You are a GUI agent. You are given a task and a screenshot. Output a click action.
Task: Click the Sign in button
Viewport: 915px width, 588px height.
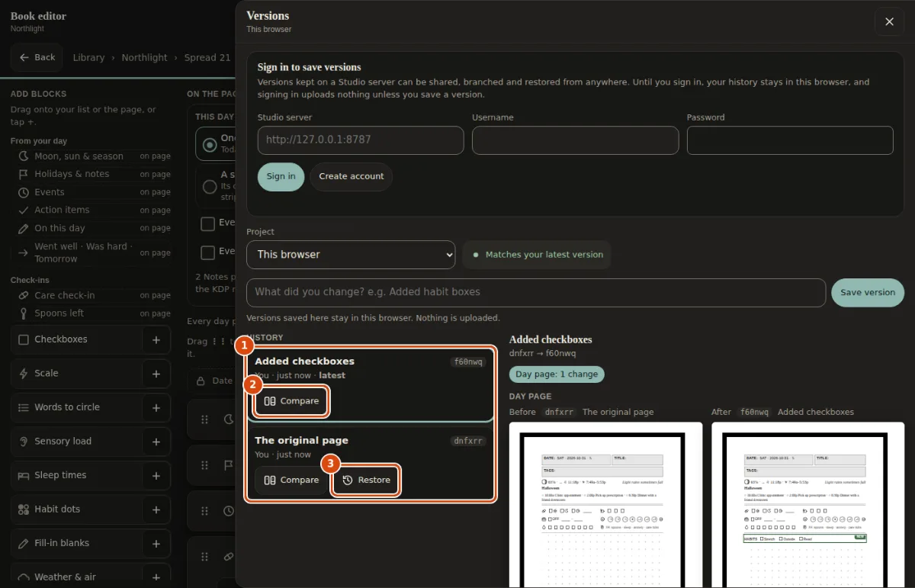[281, 176]
